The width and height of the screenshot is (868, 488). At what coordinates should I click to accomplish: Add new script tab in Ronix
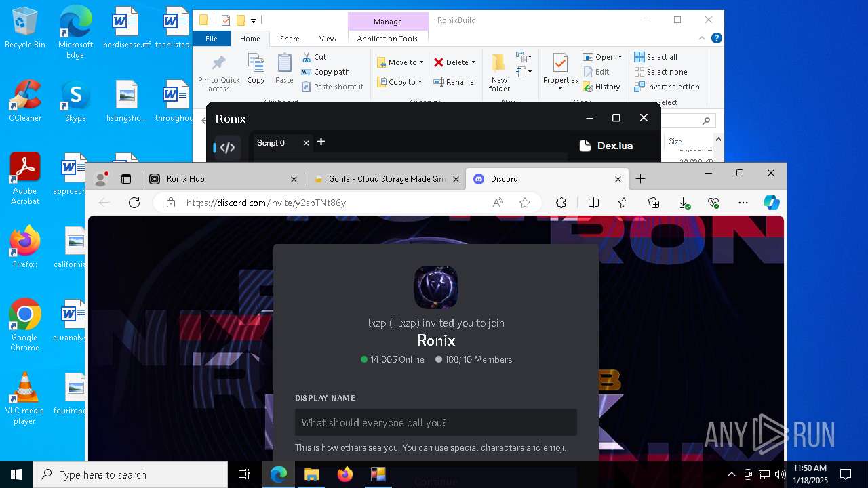pyautogui.click(x=321, y=142)
